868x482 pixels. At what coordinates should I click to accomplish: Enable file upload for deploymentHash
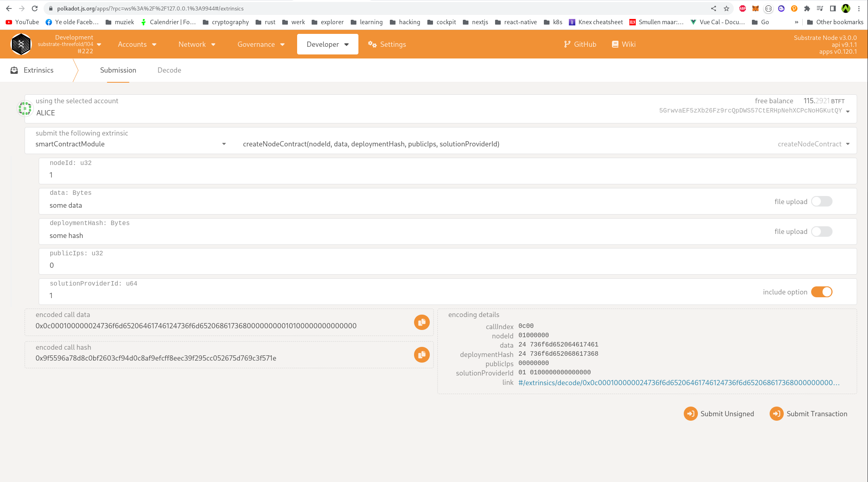pyautogui.click(x=822, y=232)
